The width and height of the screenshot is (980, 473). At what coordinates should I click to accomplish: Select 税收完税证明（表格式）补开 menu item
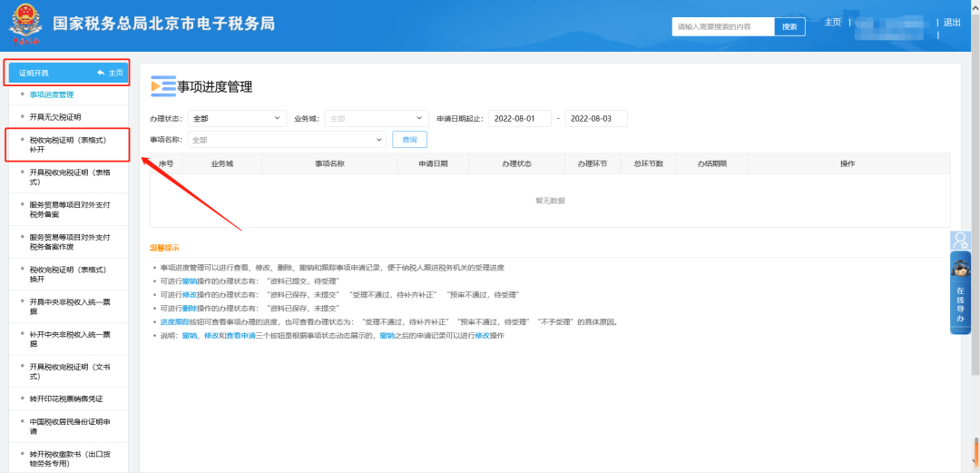pyautogui.click(x=68, y=144)
